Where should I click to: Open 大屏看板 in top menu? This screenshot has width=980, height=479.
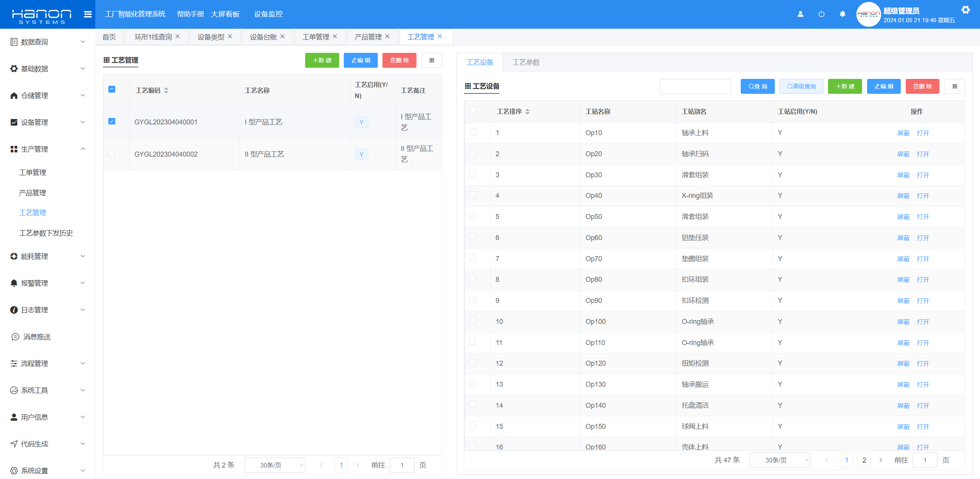(x=225, y=14)
